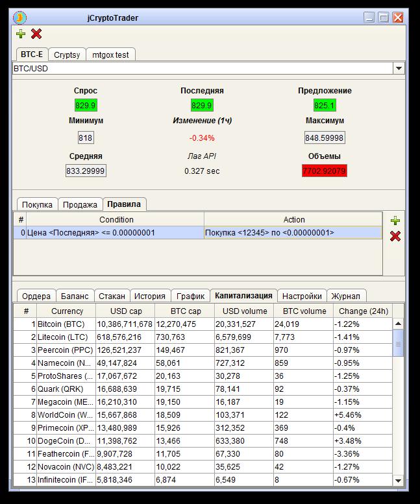420x504 pixels.
Task: Open the BTC/USD currency pair dropdown
Action: [399, 68]
